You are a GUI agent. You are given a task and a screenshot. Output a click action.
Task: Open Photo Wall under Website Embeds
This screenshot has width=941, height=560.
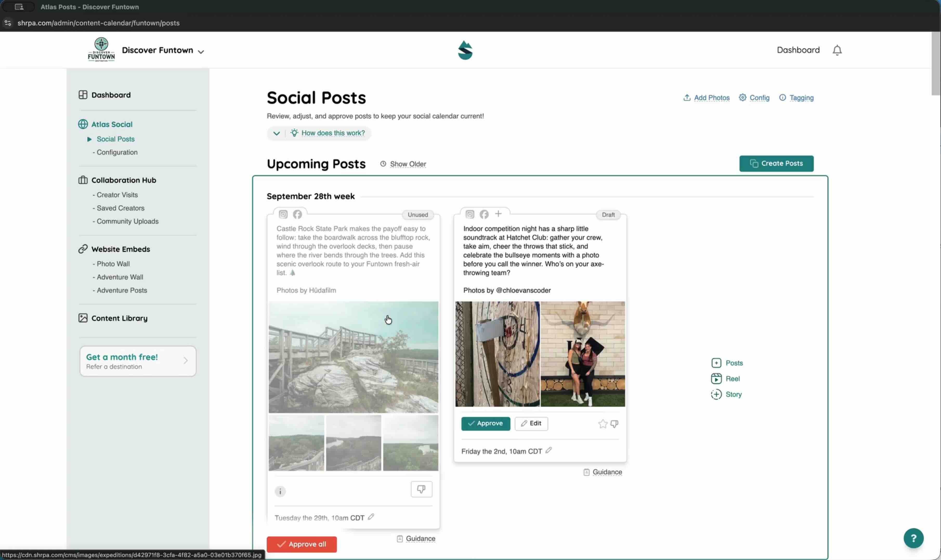tap(113, 264)
